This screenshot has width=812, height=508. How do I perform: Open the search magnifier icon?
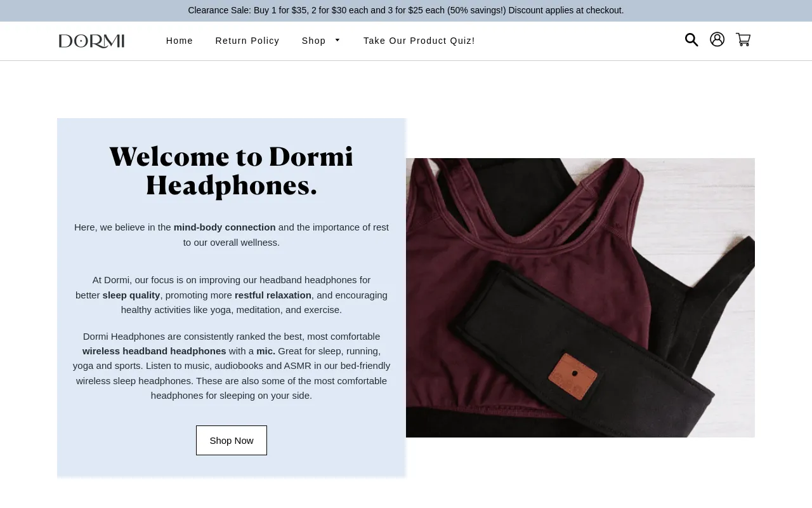(691, 40)
